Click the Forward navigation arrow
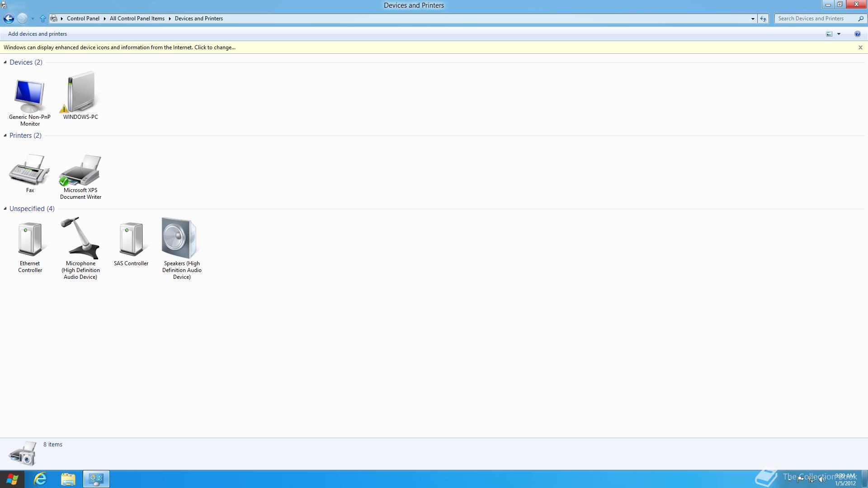The height and width of the screenshot is (488, 868). click(22, 19)
